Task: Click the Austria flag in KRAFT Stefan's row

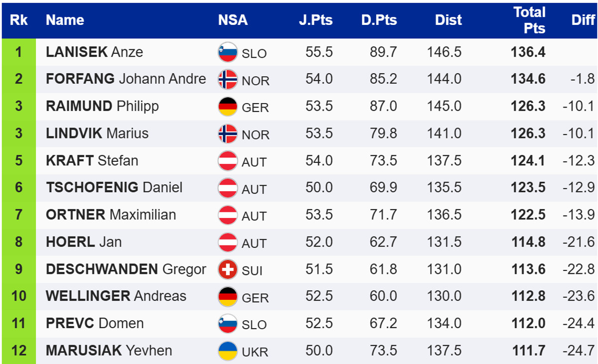Action: point(228,161)
